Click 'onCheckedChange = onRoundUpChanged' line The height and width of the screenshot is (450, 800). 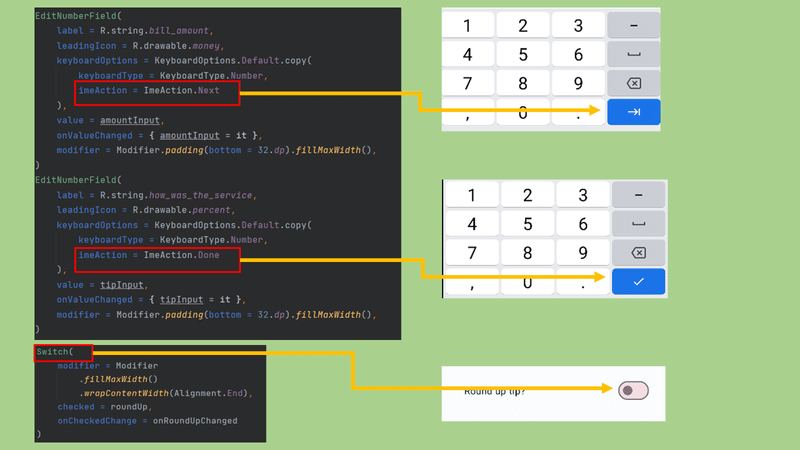coord(147,420)
